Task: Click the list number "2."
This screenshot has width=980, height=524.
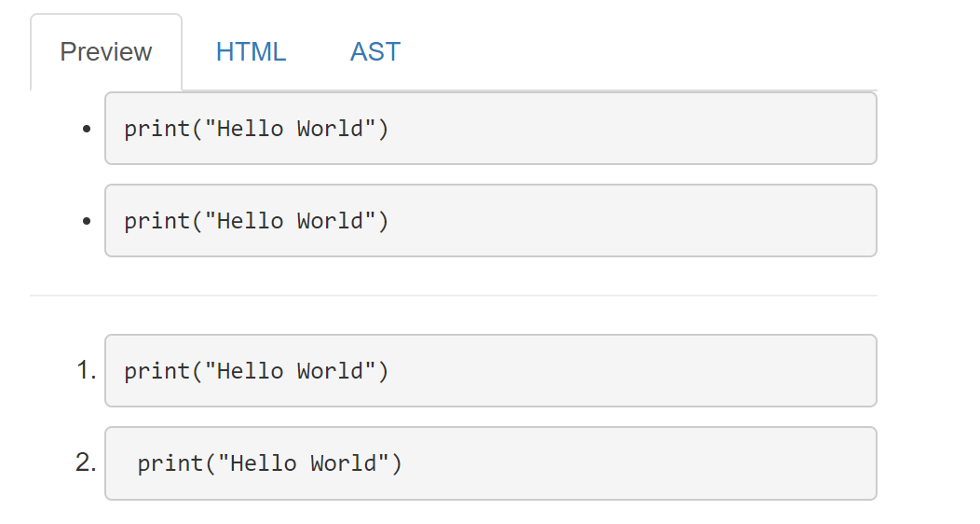Action: 87,462
